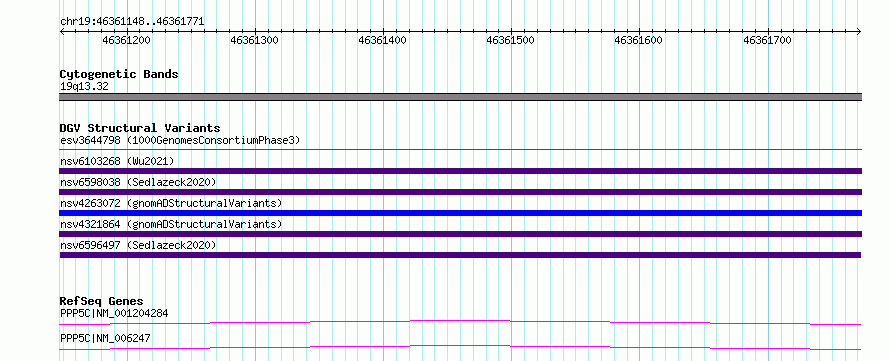Click ruler position label 46361500
The width and height of the screenshot is (890, 361).
(511, 40)
